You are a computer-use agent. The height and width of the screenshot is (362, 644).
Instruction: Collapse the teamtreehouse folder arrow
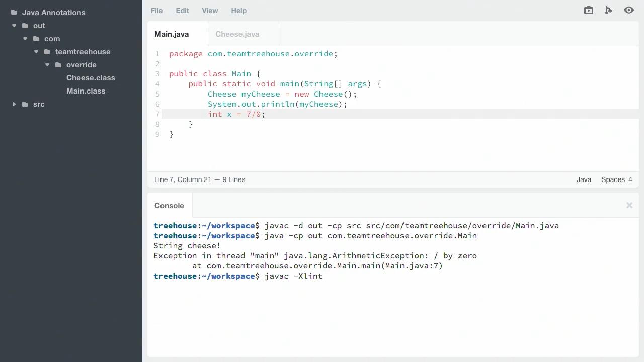tap(36, 52)
